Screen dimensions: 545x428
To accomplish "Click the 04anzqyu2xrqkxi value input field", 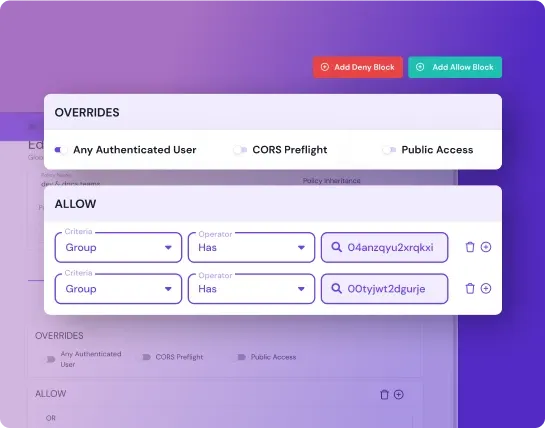I will click(384, 247).
